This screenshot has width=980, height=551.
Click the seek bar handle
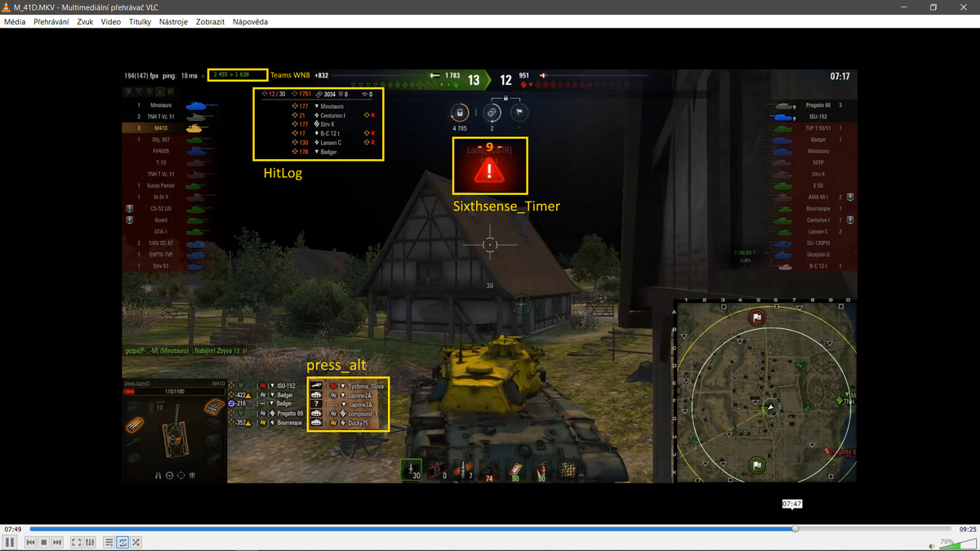pyautogui.click(x=795, y=529)
